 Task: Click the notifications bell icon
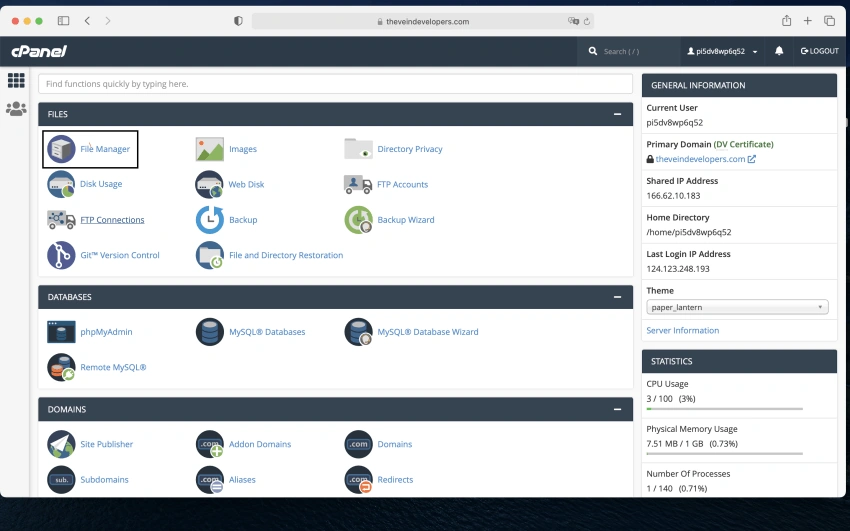coord(779,51)
